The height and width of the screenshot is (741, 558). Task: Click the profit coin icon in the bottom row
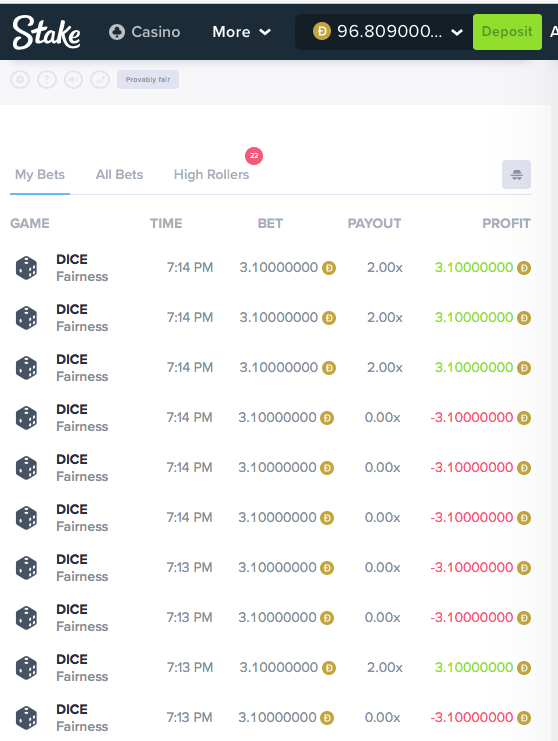coord(524,718)
